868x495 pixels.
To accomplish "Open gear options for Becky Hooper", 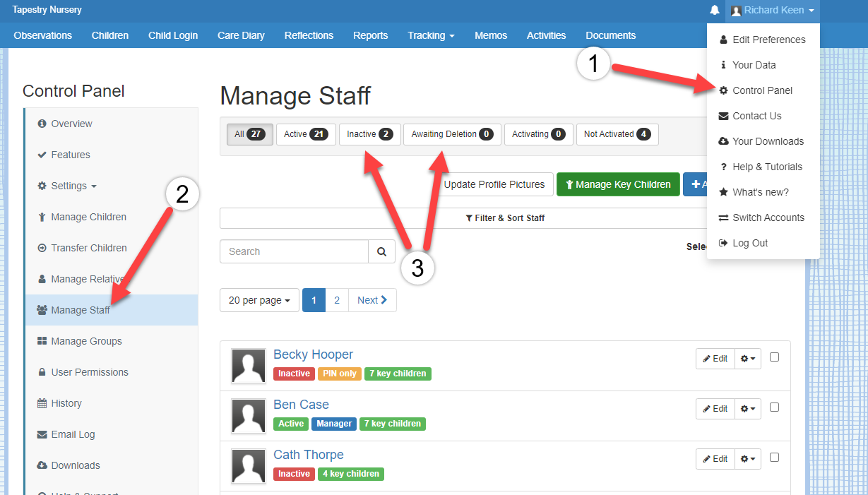I will tap(748, 359).
